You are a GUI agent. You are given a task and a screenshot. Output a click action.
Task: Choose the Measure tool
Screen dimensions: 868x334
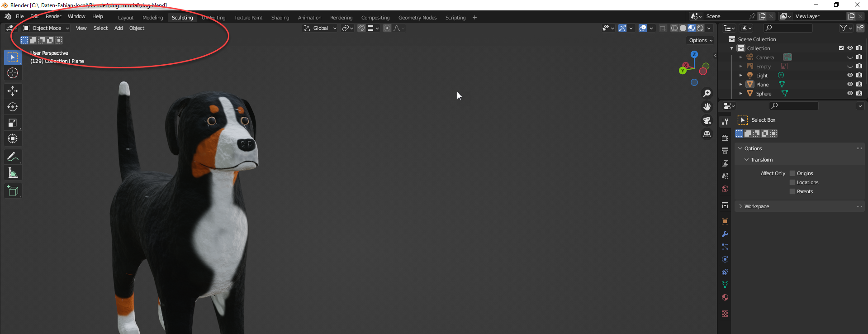13,173
